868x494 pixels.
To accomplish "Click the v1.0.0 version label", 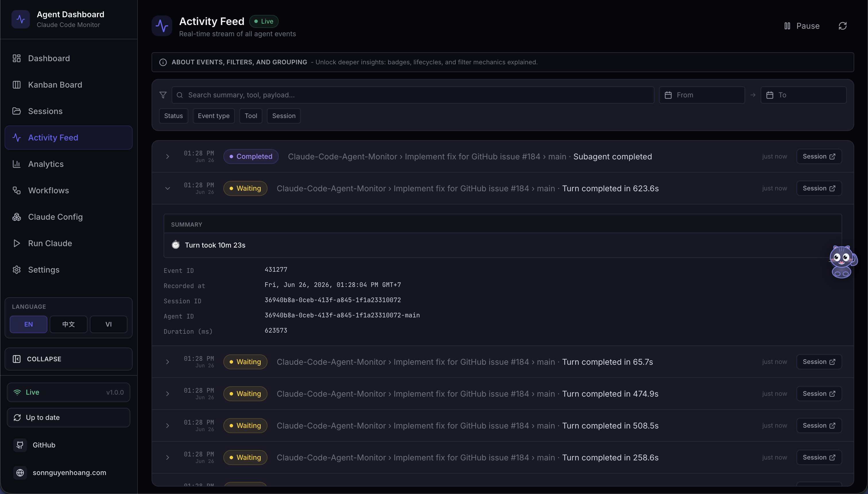I will (x=115, y=393).
